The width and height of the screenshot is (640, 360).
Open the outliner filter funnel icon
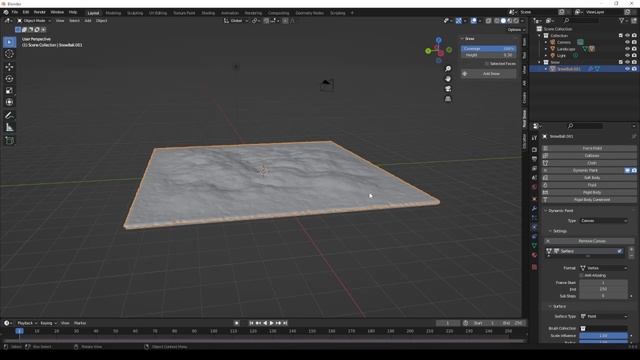[x=622, y=20]
